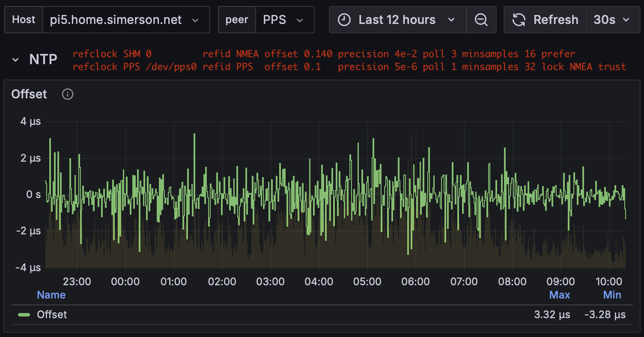Viewport: 644px width, 337px height.
Task: Click the 10:00 x-axis time label
Action: point(609,281)
